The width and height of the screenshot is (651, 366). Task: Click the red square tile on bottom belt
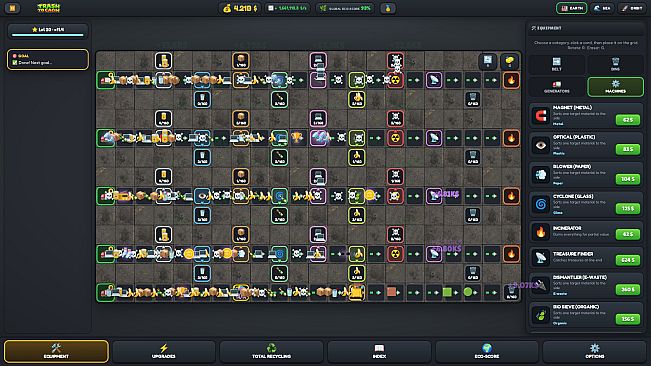click(x=391, y=292)
